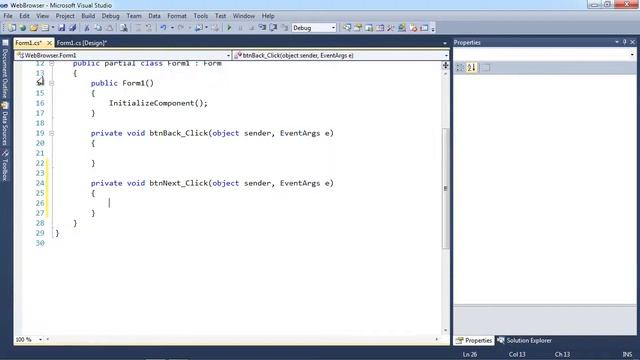
Task: Open the Project menu
Action: coord(65,16)
